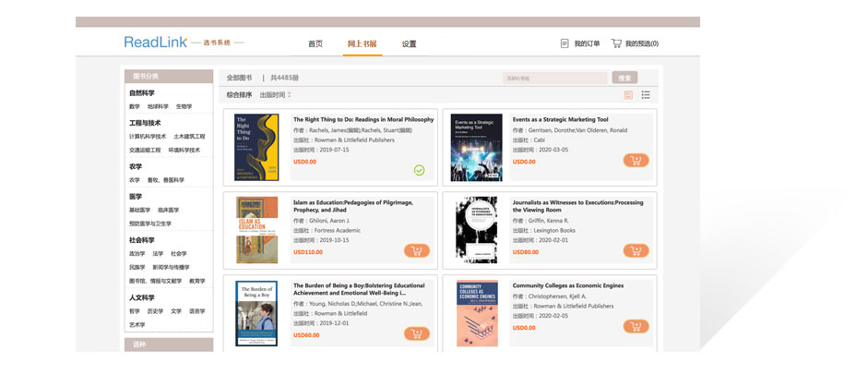Click the 搜索 search button
The image size is (868, 375).
click(625, 78)
